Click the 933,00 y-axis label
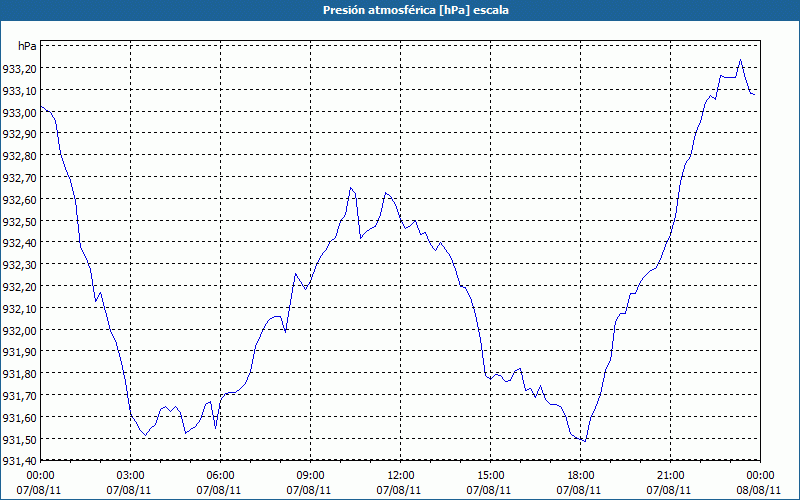The width and height of the screenshot is (800, 500). pos(19,112)
